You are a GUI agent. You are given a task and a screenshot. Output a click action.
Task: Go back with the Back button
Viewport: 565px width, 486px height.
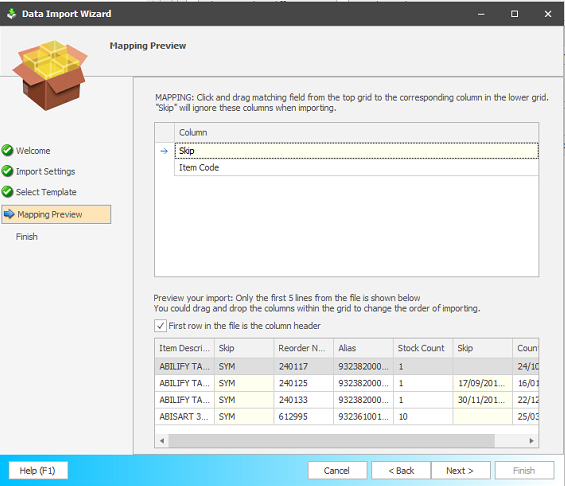pyautogui.click(x=401, y=471)
